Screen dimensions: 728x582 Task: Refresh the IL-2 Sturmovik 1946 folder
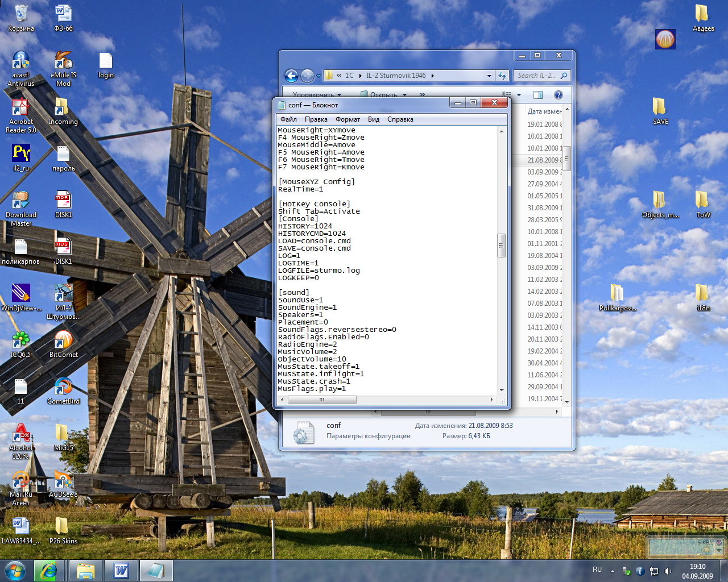(502, 76)
